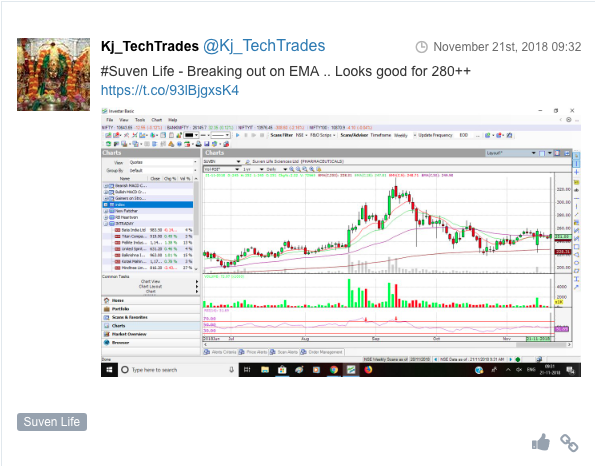
Task: Click the taskbar search box
Action: click(x=178, y=370)
